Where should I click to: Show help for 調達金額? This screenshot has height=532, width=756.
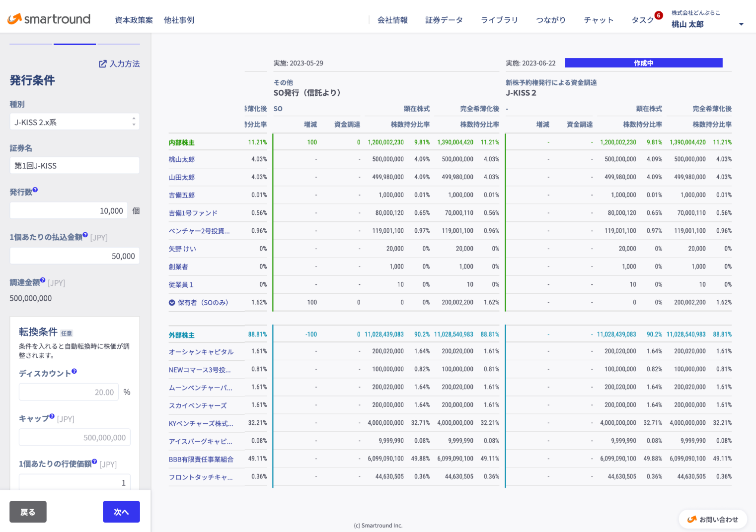tap(43, 280)
